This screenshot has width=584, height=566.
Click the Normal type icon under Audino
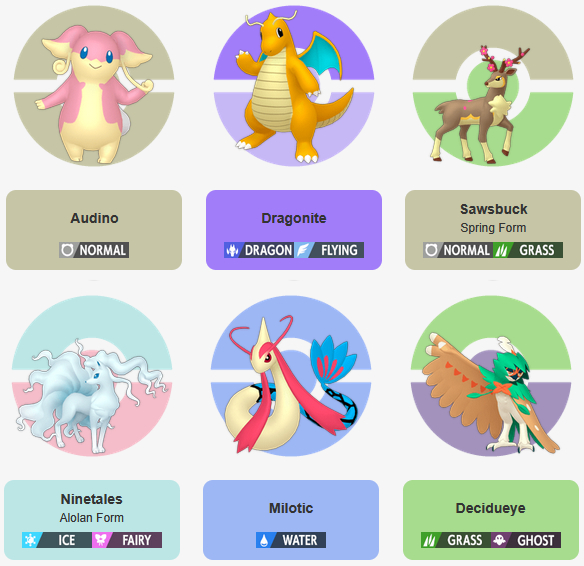pos(67,250)
